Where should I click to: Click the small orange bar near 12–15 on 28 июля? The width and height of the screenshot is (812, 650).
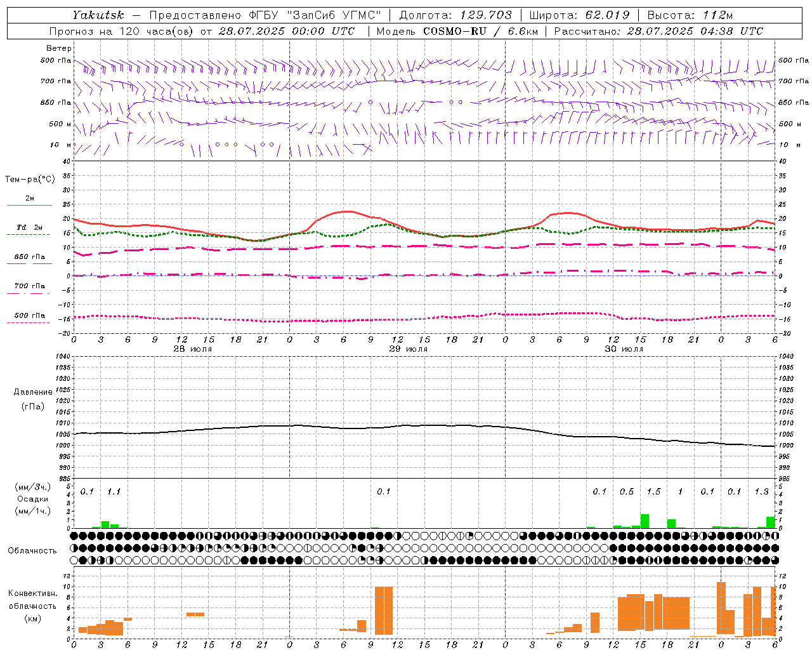pos(195,614)
